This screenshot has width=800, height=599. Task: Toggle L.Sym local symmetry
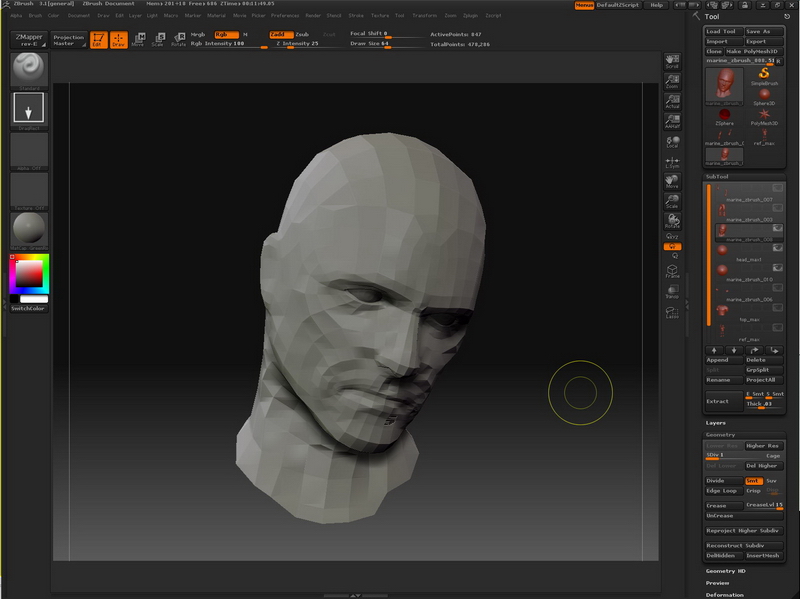[672, 162]
